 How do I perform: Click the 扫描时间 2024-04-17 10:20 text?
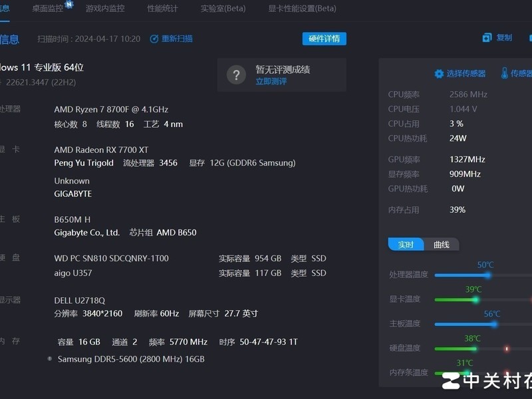point(88,39)
